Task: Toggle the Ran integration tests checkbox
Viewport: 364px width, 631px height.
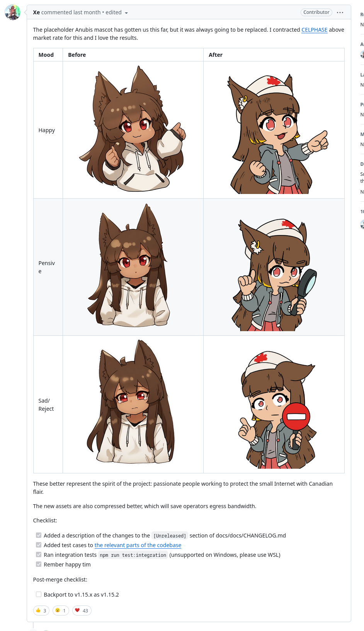Action: point(39,554)
